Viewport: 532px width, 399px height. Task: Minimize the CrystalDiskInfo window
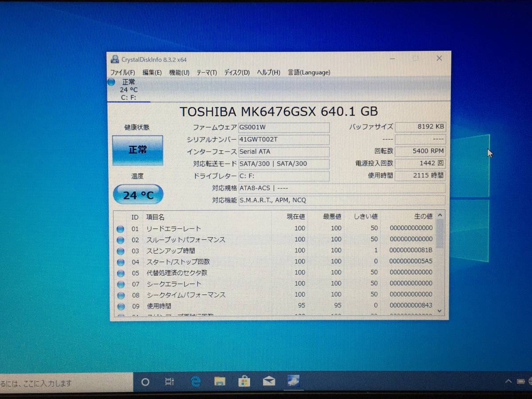click(x=392, y=59)
